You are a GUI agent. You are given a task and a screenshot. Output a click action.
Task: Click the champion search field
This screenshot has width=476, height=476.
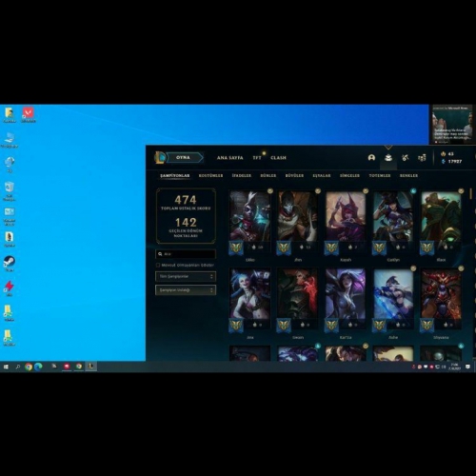pos(186,254)
